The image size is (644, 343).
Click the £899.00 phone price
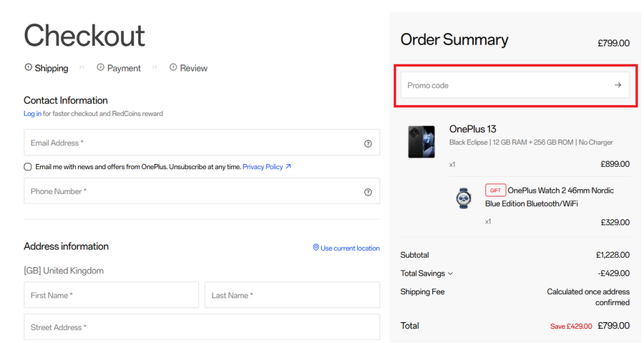tap(615, 164)
